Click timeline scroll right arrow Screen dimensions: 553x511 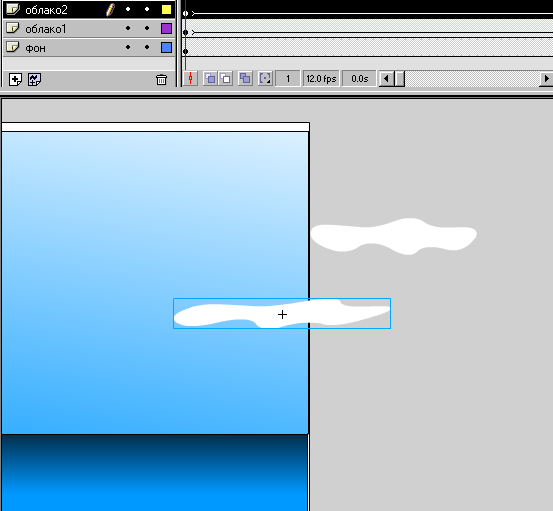[x=546, y=78]
